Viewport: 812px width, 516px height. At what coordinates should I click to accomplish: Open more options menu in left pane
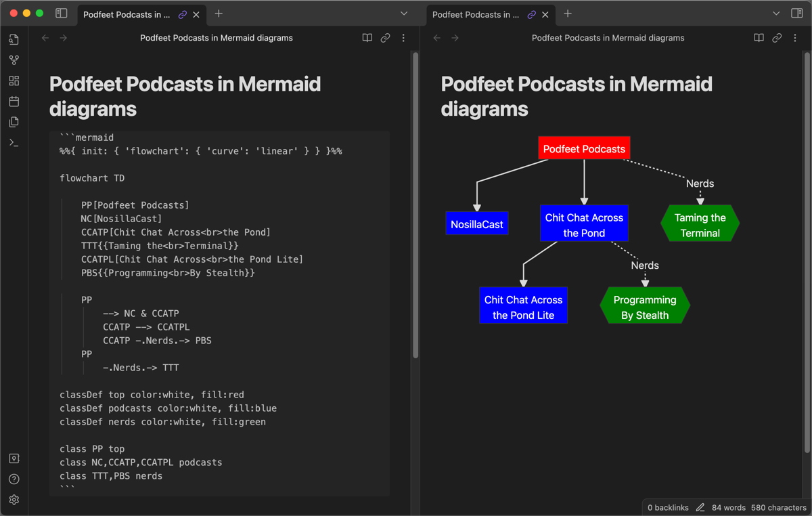pyautogui.click(x=403, y=38)
